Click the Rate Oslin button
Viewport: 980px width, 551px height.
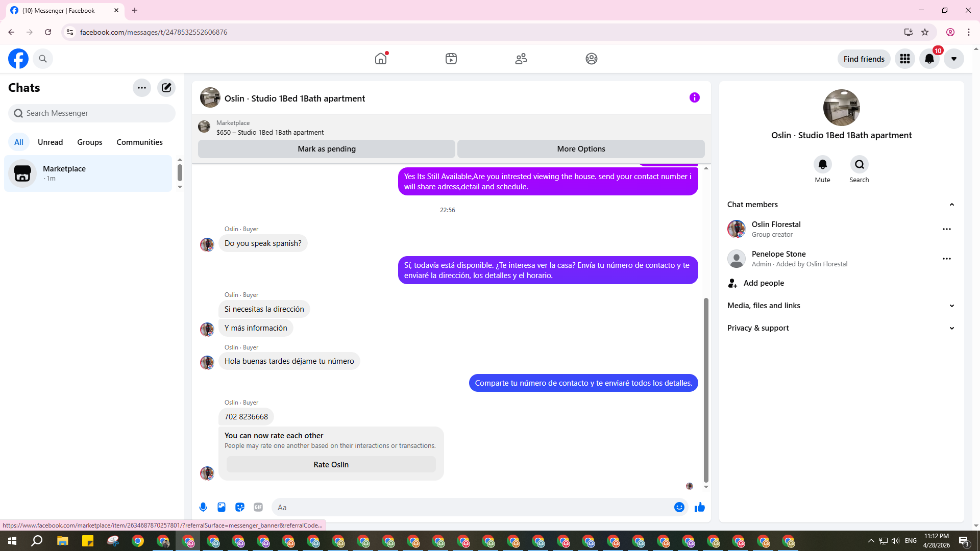[331, 465]
